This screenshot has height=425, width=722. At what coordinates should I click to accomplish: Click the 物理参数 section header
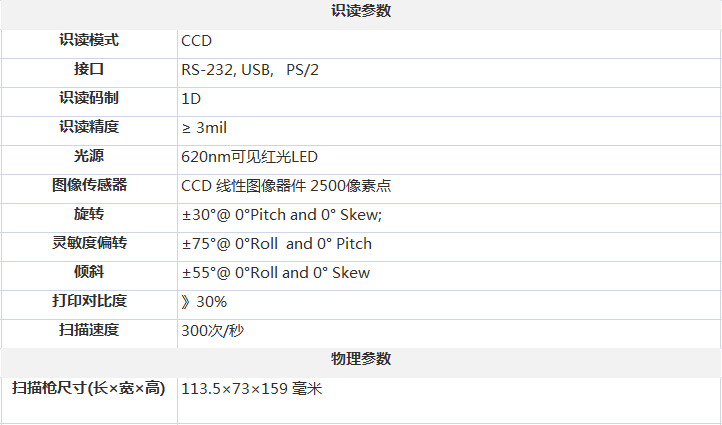point(360,359)
